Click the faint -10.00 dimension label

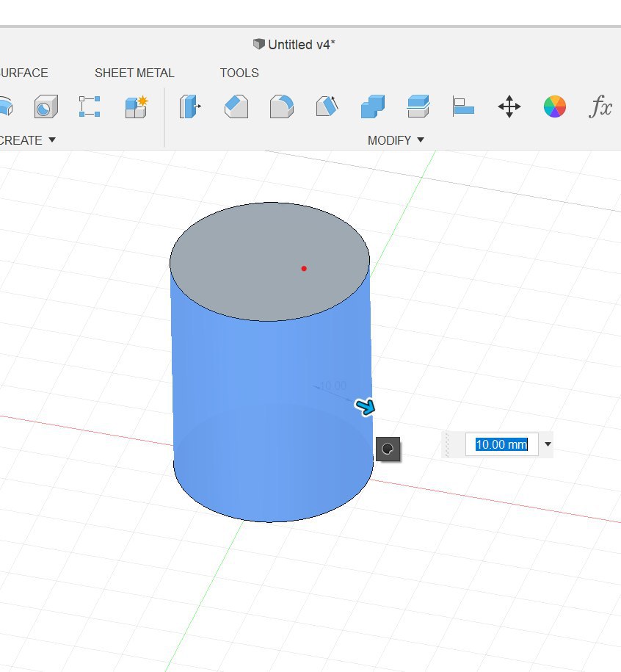click(333, 386)
